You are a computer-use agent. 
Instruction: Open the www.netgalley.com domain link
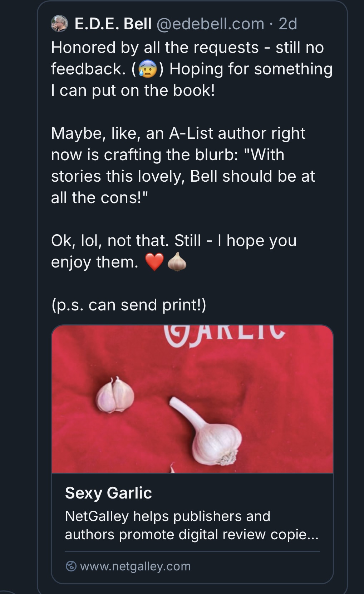click(136, 566)
